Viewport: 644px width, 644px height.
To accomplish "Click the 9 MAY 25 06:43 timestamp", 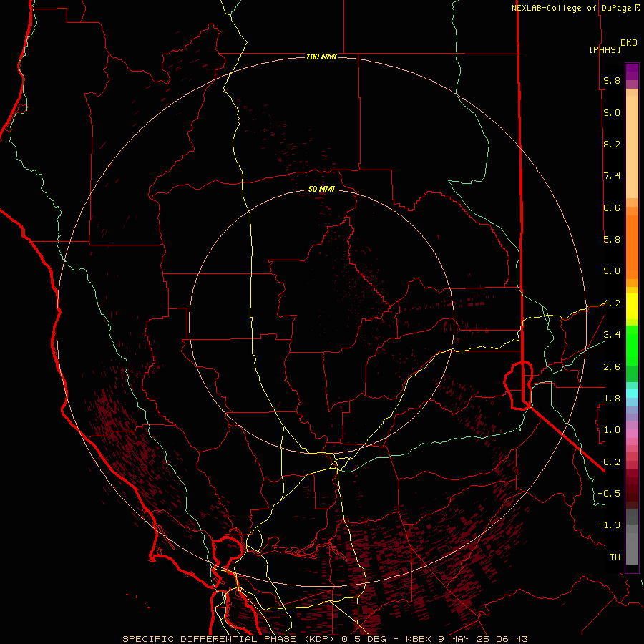I will [x=483, y=639].
